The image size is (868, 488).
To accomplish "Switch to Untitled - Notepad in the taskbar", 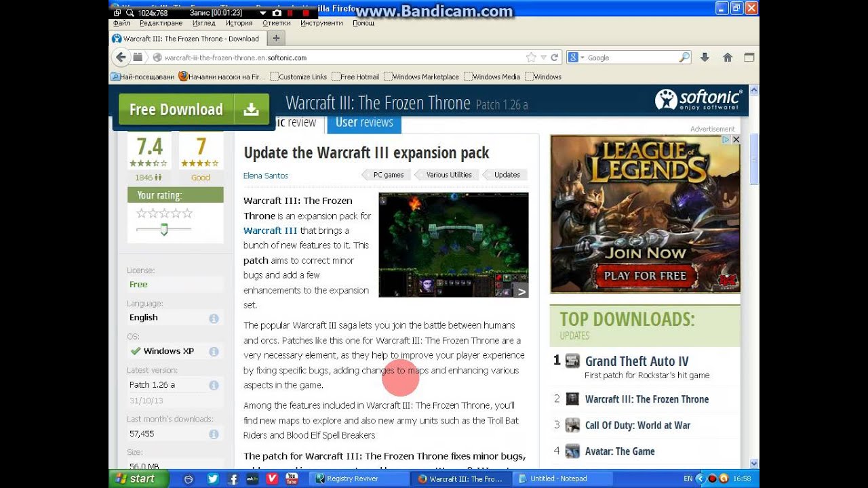I will tap(562, 479).
